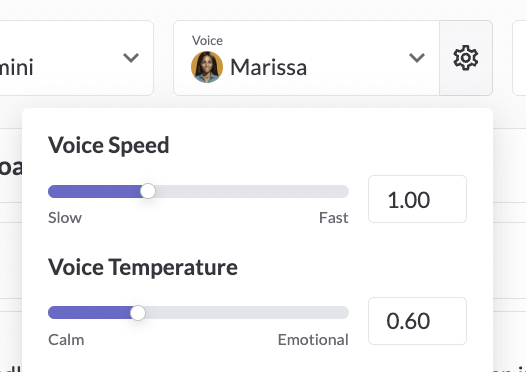The width and height of the screenshot is (526, 372).
Task: Click the 'Slow' label under Voice Speed
Action: click(65, 218)
